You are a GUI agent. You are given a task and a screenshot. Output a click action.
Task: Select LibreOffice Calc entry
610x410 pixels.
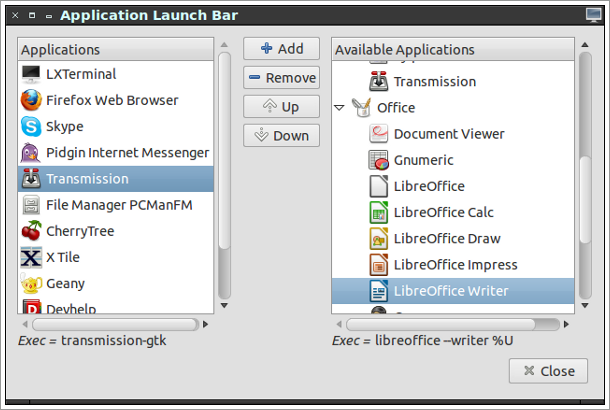pos(453,212)
